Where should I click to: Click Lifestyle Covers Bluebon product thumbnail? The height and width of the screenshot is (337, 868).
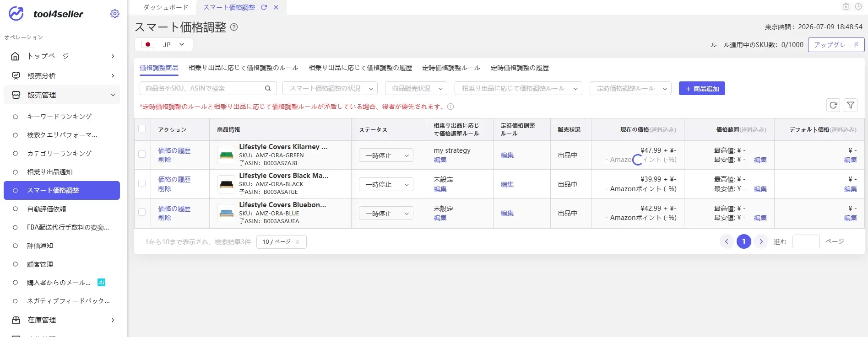[x=226, y=213]
